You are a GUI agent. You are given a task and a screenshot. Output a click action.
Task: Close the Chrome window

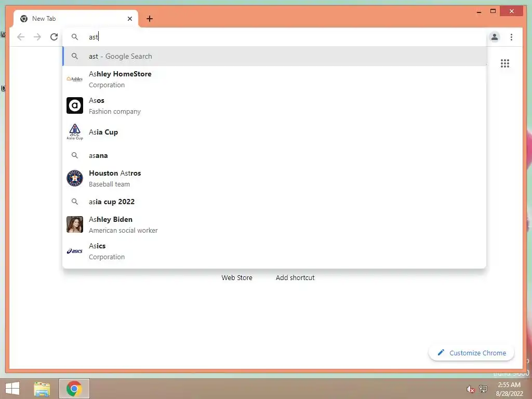pyautogui.click(x=512, y=11)
